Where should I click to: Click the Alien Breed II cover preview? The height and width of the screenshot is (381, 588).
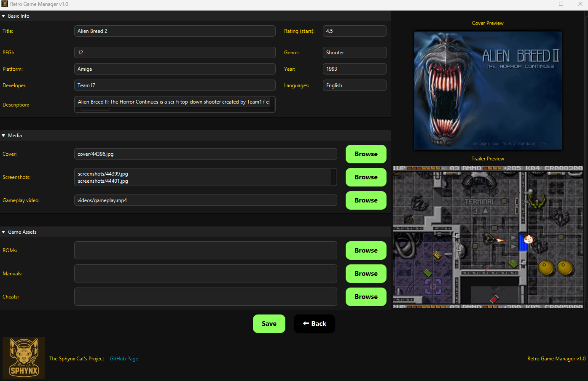pos(488,91)
